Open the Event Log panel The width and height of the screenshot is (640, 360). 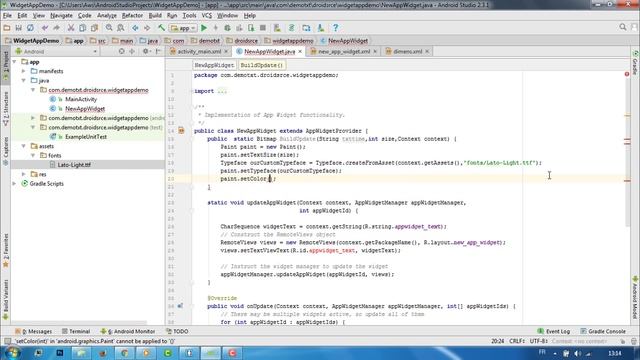tap(553, 331)
